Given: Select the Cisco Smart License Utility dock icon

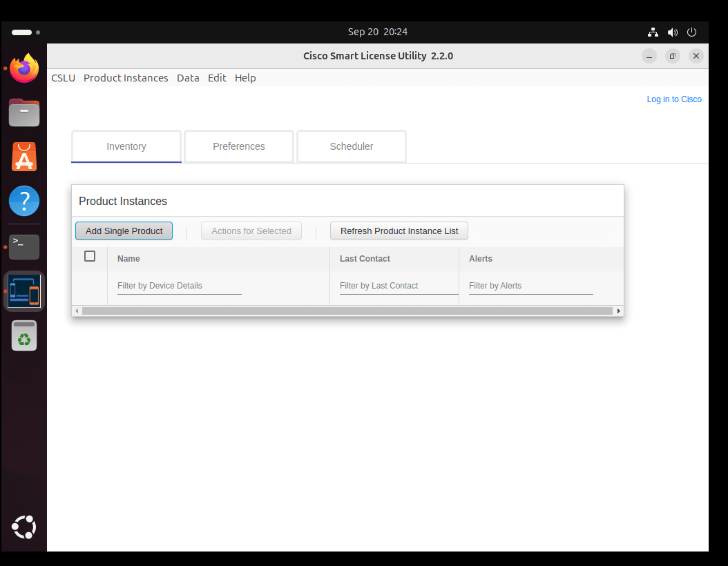Looking at the screenshot, I should coord(24,291).
